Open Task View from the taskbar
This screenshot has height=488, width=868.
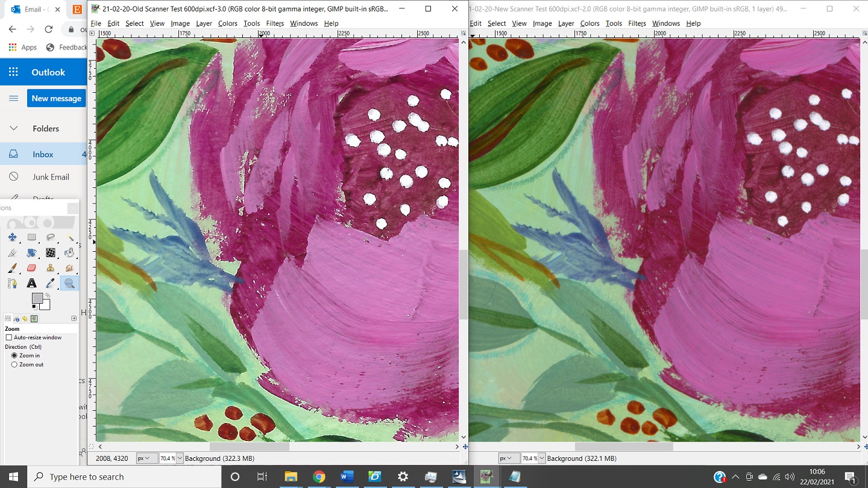(262, 477)
